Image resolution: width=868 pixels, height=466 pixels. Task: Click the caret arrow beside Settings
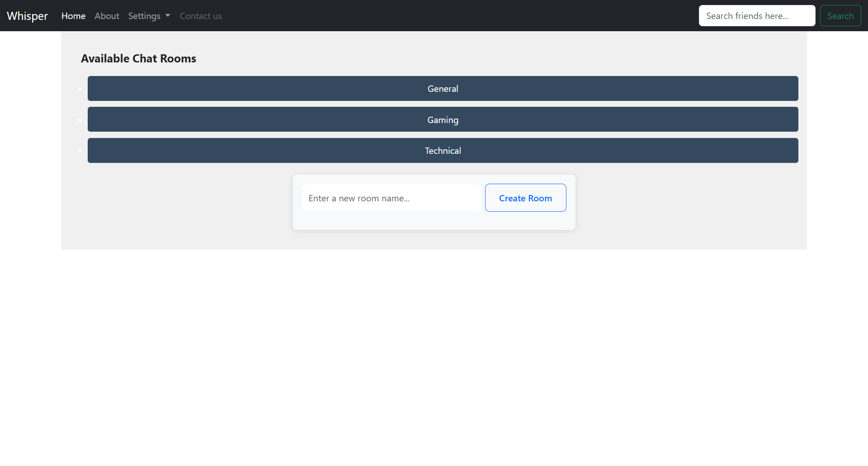[x=168, y=16]
